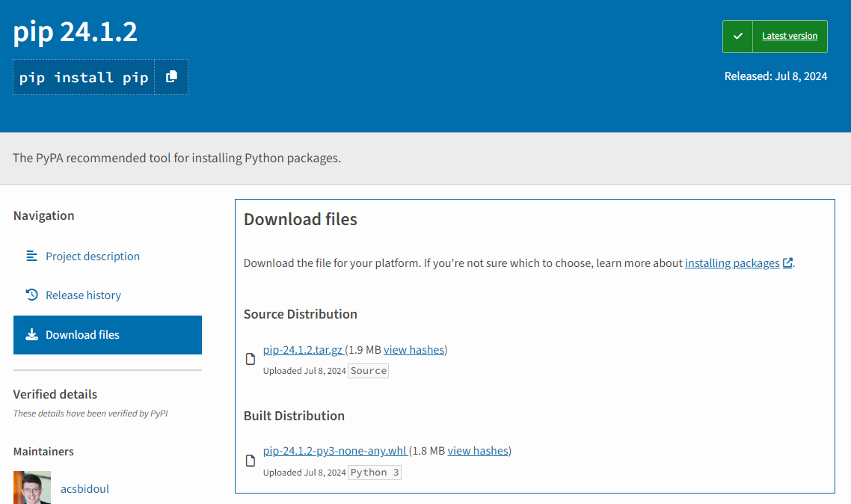
Task: Click the 'Released: Jul 8, 2024' text
Action: pyautogui.click(x=775, y=76)
